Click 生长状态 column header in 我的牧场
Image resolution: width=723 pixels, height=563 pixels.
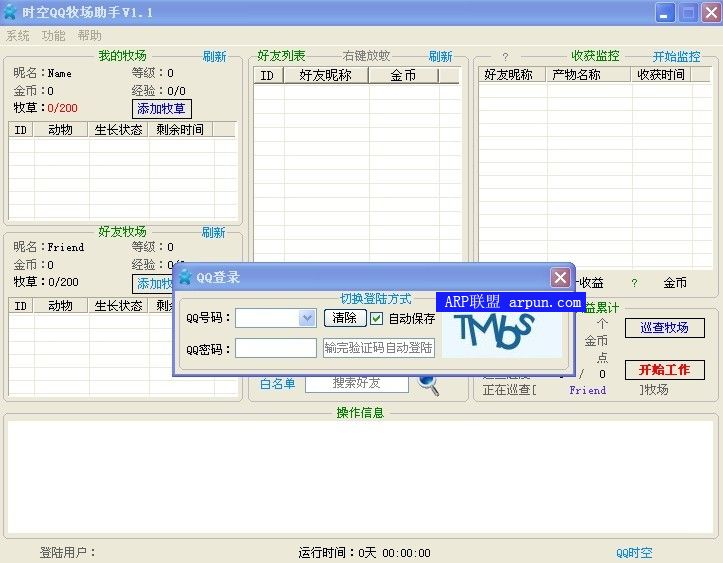click(119, 130)
